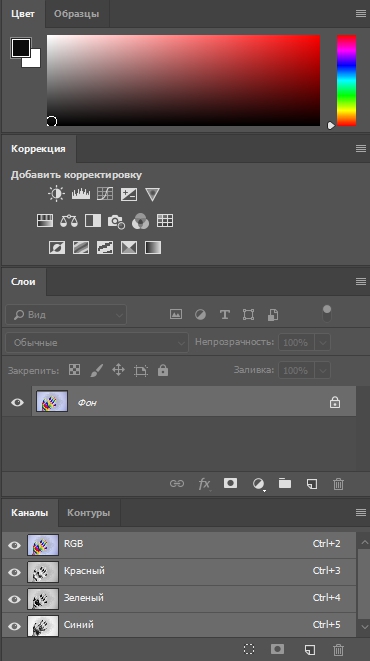Image resolution: width=370 pixels, height=661 pixels.
Task: Filter layers by adjustment layers
Action: (x=200, y=314)
